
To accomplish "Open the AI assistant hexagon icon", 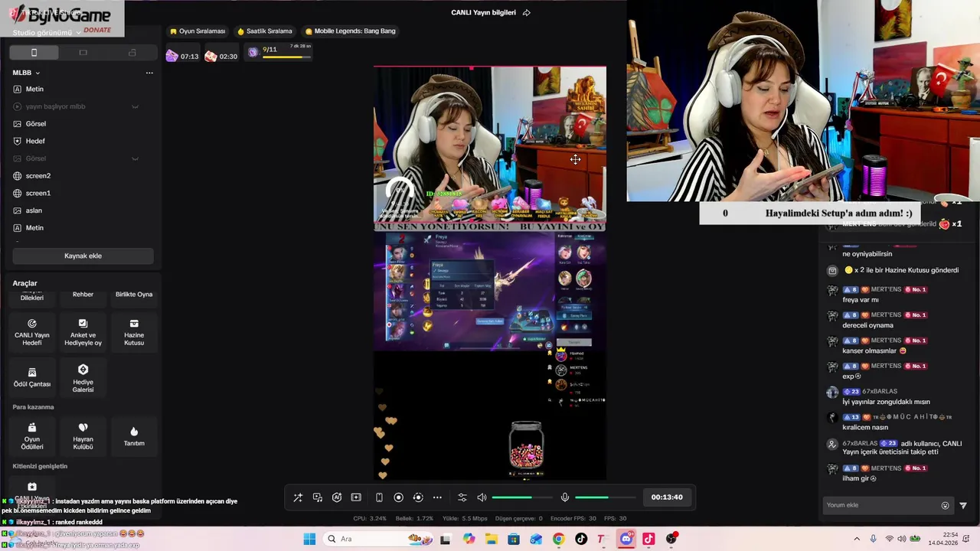I will [337, 497].
